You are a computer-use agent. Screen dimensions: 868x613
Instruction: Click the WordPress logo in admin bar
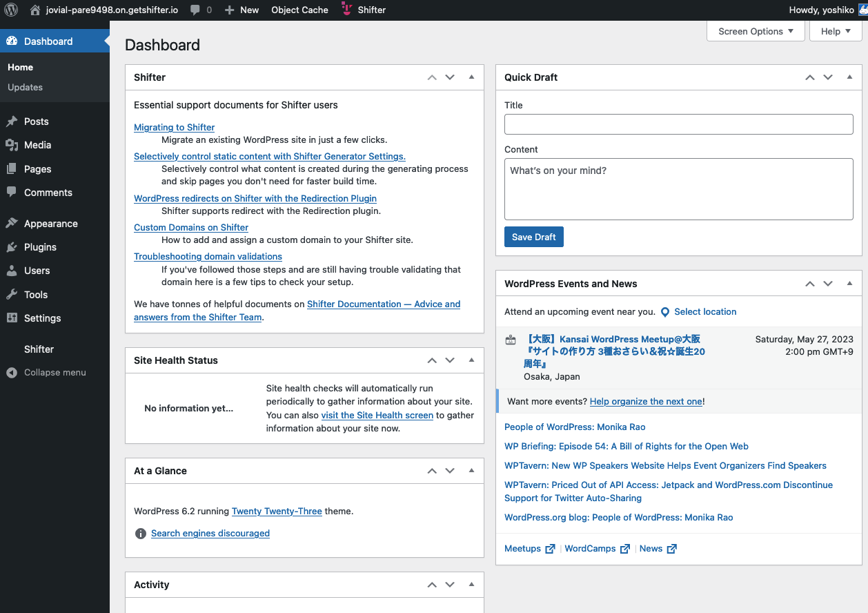click(11, 10)
